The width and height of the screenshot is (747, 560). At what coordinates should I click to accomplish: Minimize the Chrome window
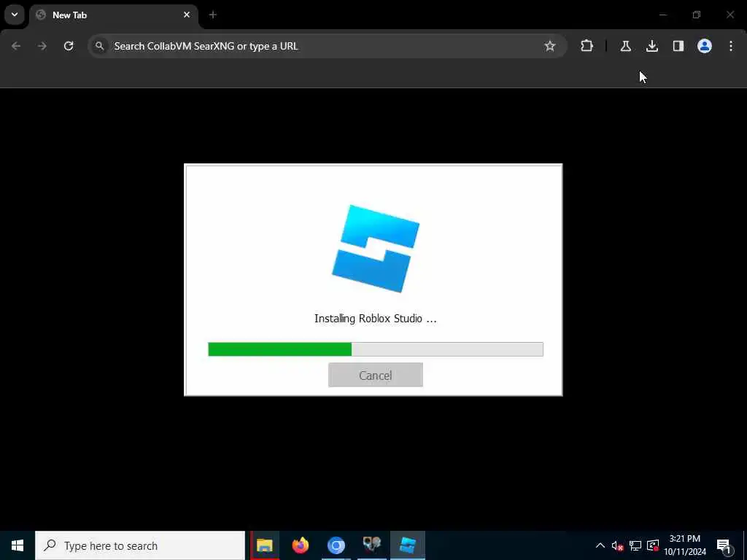pyautogui.click(x=662, y=15)
